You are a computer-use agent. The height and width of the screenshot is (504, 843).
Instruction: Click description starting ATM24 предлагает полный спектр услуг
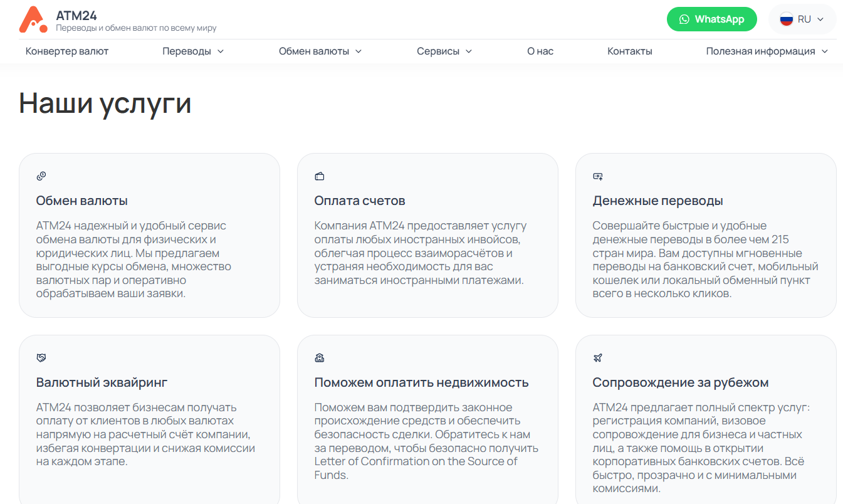(702, 448)
